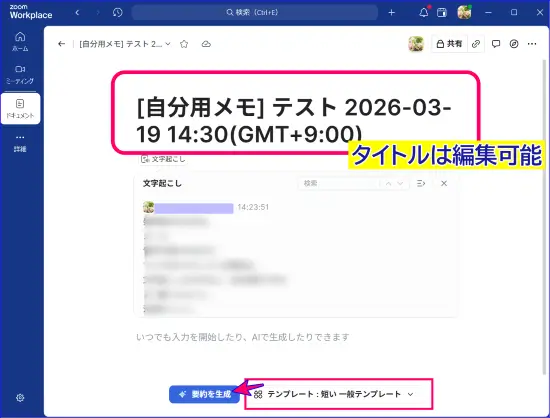Open the history clock icon
Image resolution: width=550 pixels, height=418 pixels.
[x=118, y=13]
